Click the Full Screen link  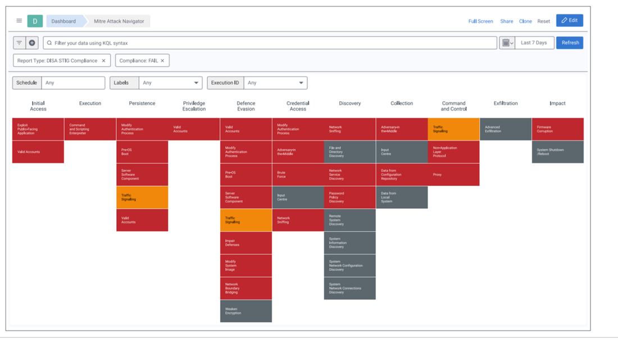(480, 21)
